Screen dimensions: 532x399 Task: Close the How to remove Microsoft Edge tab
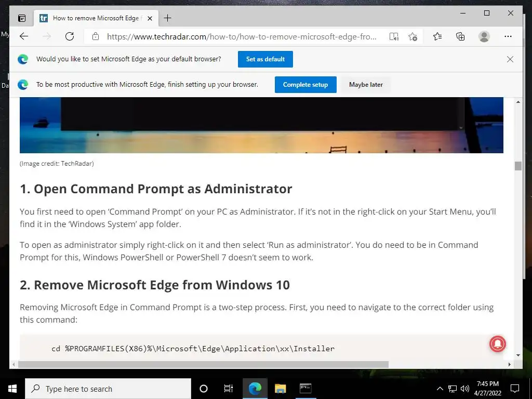(150, 18)
